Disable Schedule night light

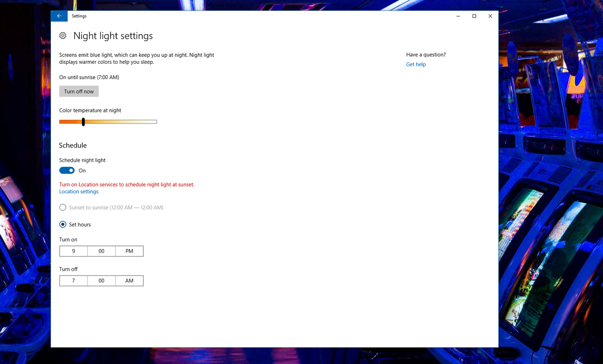[67, 170]
